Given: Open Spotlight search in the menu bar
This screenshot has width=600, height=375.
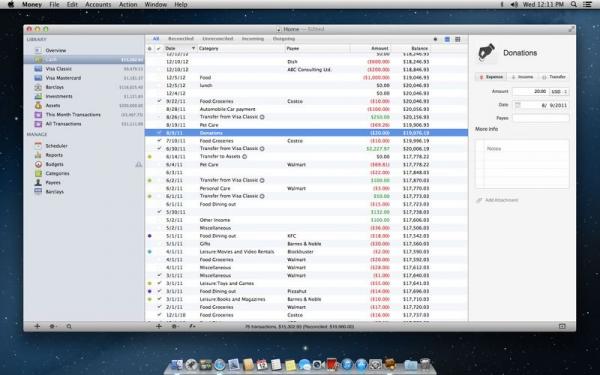Looking at the screenshot, I should click(574, 4).
